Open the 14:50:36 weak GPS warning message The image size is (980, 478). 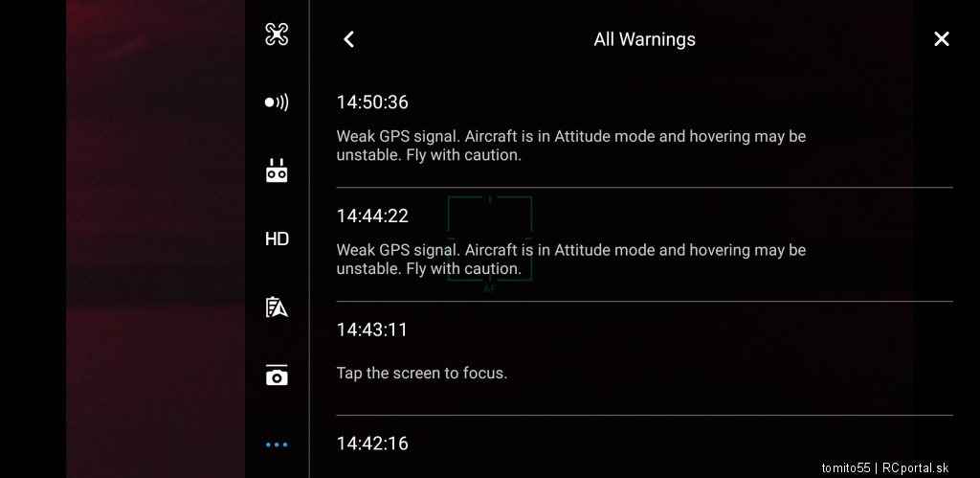click(x=571, y=146)
